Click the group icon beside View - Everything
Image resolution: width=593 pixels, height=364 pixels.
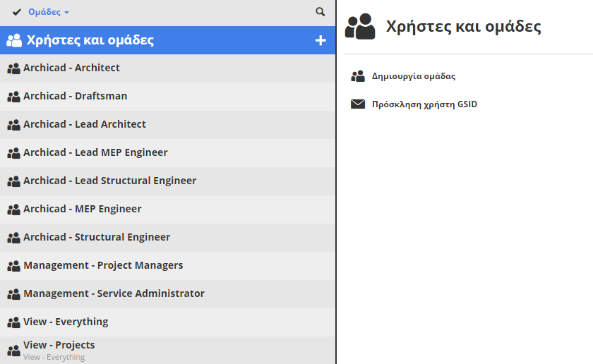[13, 322]
